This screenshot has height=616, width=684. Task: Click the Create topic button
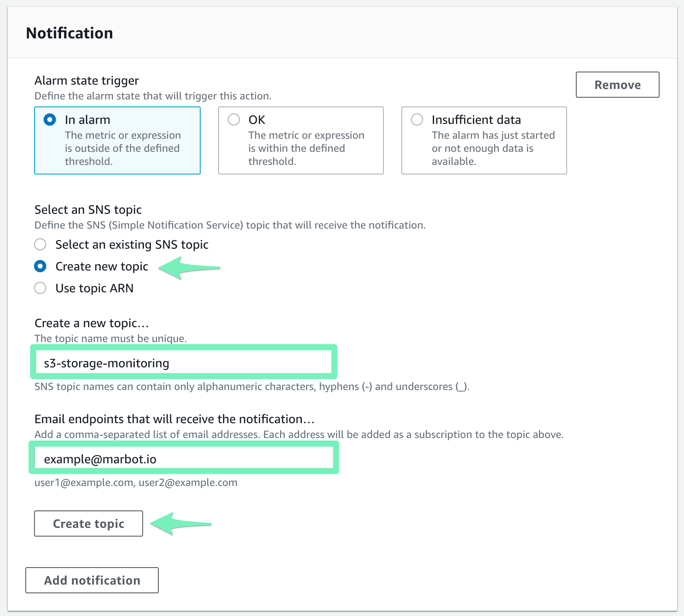89,524
